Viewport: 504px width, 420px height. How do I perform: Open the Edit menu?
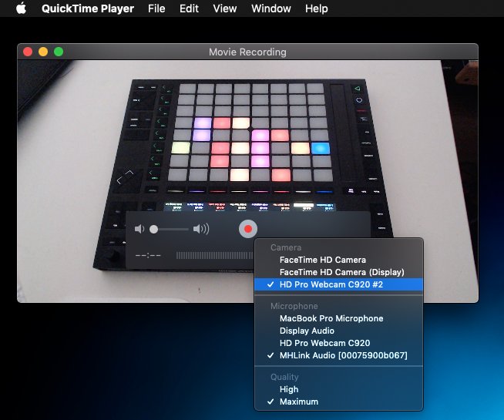189,8
